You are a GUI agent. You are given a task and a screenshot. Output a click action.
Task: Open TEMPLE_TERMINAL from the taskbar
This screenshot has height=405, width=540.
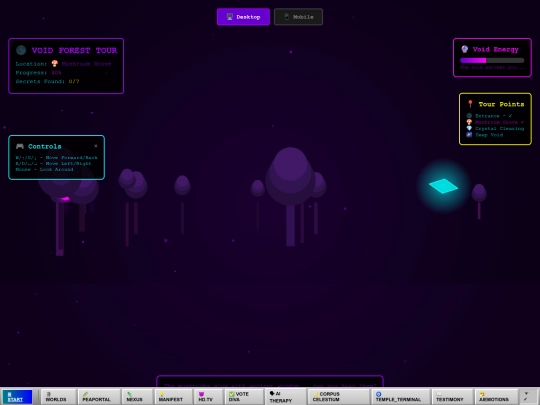[x=401, y=397]
